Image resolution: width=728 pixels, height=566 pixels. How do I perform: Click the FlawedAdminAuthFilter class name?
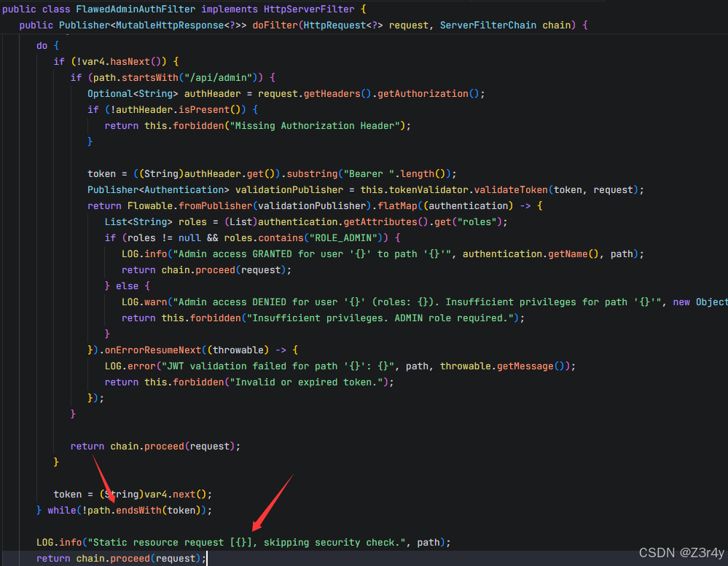136,9
